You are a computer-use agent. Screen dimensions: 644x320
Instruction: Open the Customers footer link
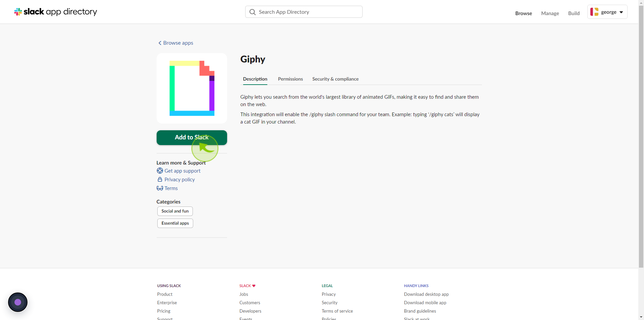point(250,303)
